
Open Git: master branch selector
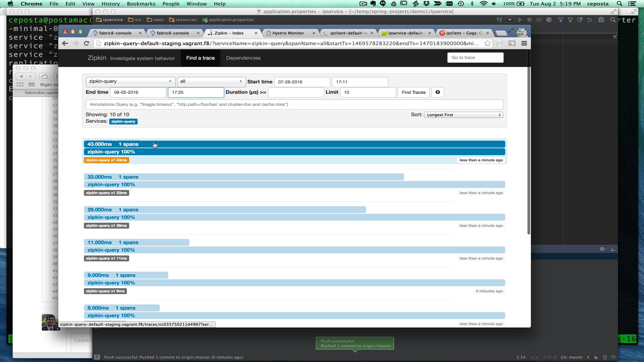pyautogui.click(x=575, y=357)
